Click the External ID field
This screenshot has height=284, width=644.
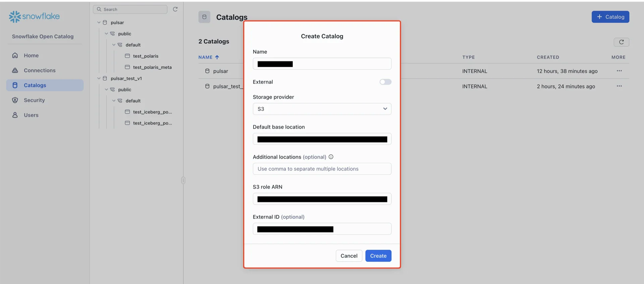click(x=322, y=229)
